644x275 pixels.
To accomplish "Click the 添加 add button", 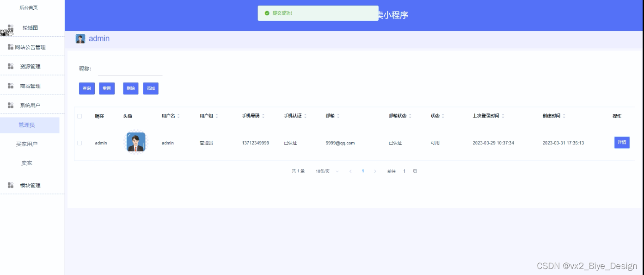I will point(151,88).
